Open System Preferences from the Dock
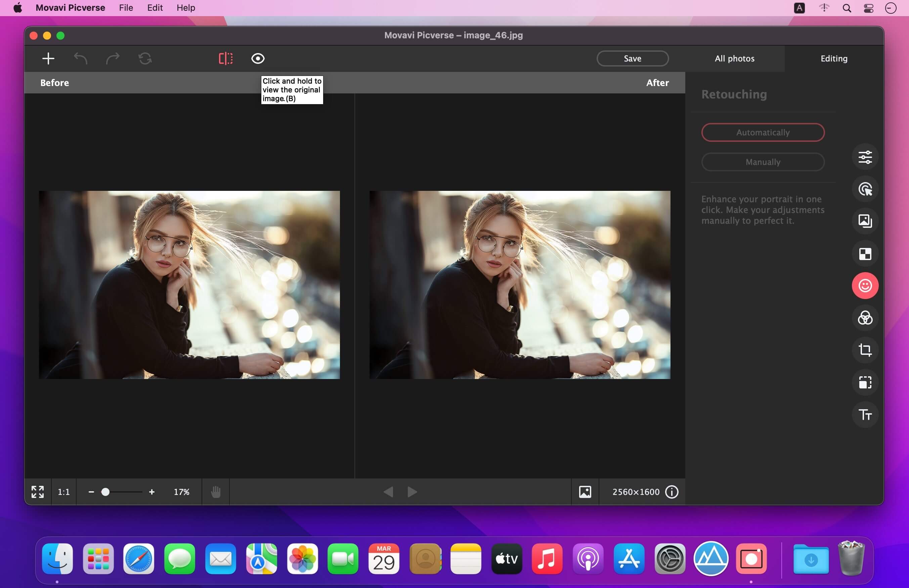 pos(670,558)
